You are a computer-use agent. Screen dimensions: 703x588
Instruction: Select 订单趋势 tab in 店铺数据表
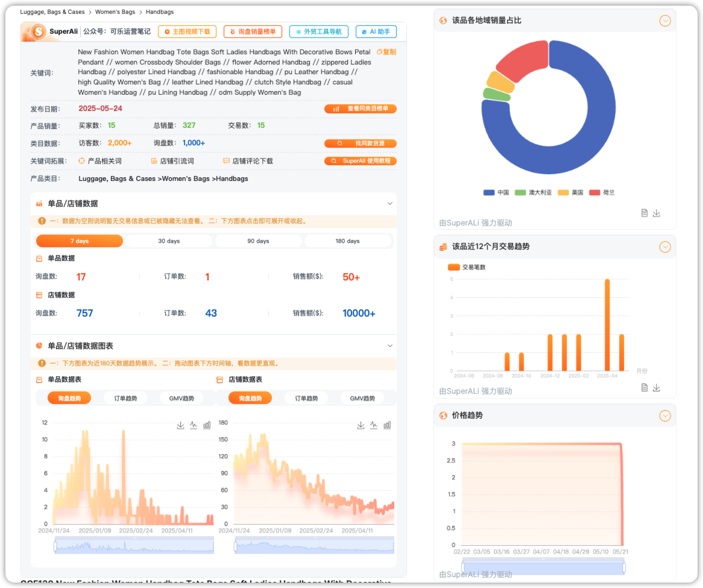(x=306, y=398)
